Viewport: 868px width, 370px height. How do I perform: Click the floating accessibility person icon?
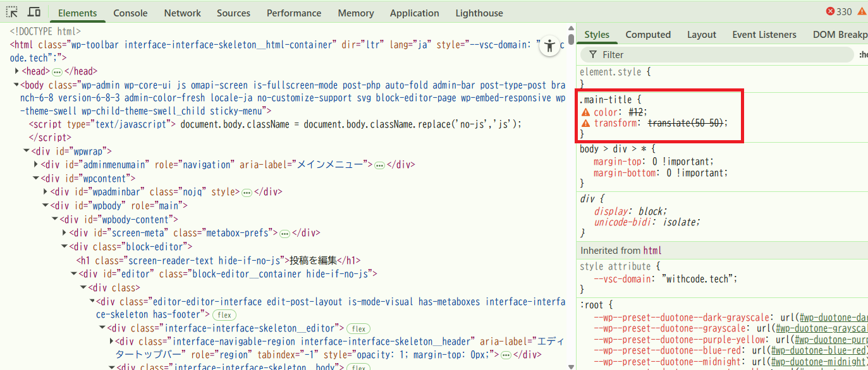tap(550, 45)
